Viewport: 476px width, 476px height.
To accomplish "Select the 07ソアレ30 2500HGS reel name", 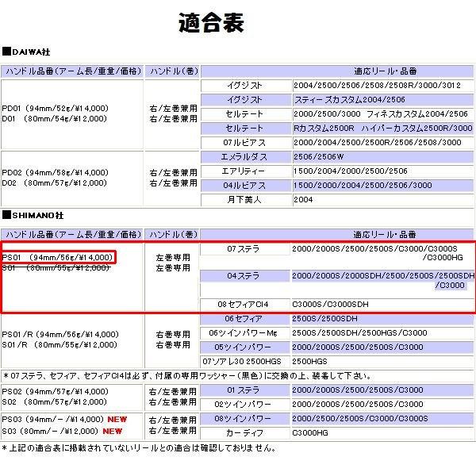I will tap(242, 362).
